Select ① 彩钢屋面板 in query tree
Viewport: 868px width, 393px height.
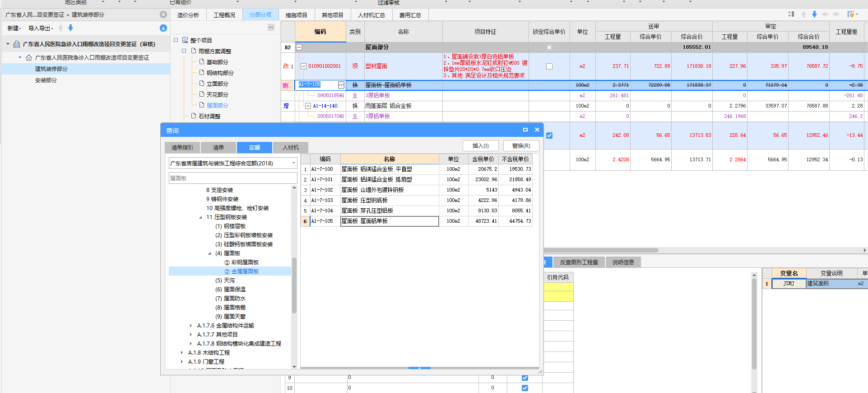coord(241,262)
